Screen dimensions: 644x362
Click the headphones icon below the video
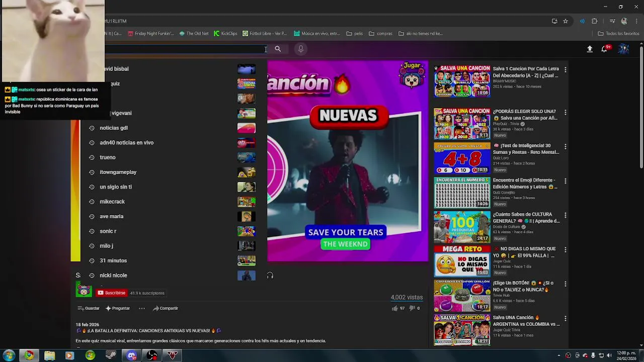point(270,276)
